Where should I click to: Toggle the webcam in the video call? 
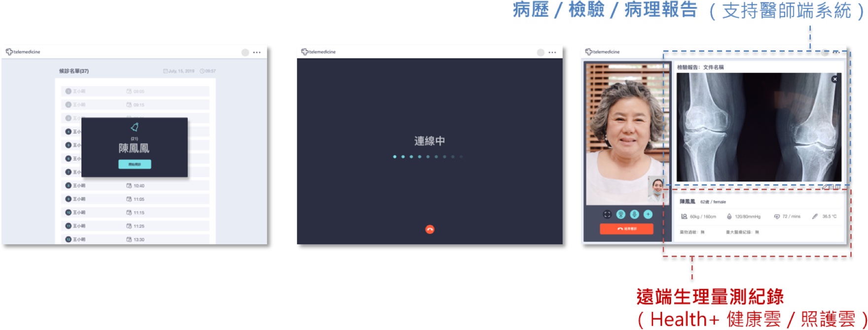621,214
